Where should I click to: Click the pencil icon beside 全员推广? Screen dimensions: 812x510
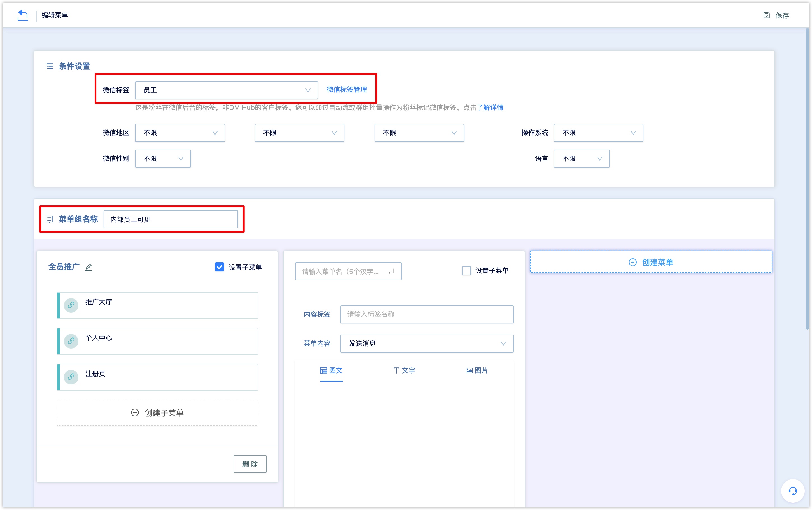tap(88, 267)
